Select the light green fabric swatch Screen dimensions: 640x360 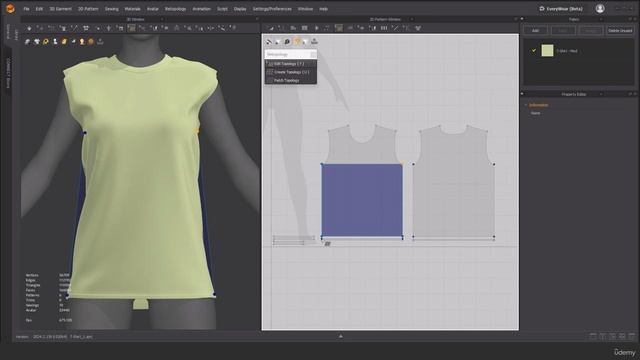point(547,51)
